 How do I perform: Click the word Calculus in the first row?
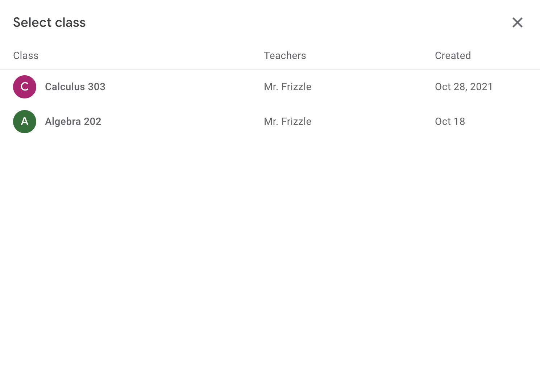pos(65,87)
